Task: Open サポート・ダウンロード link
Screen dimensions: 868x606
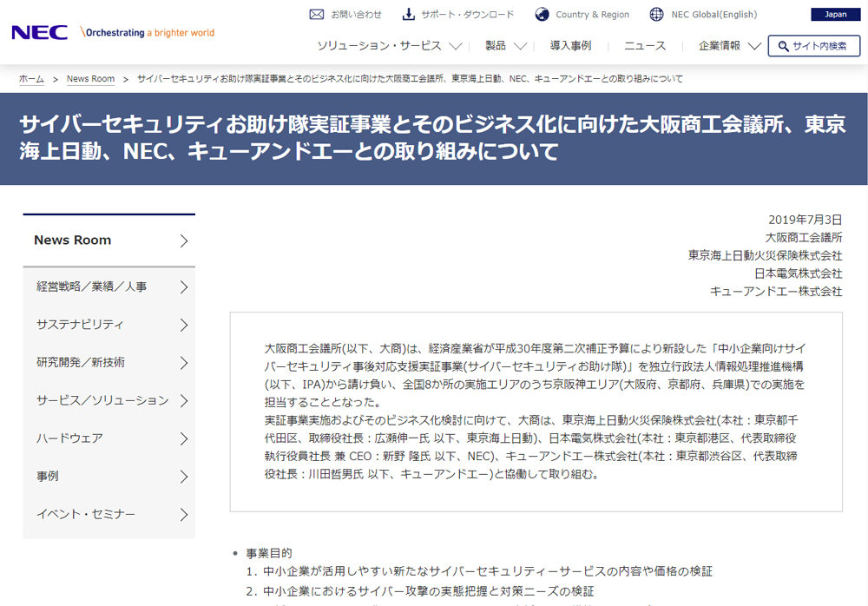Action: click(468, 15)
